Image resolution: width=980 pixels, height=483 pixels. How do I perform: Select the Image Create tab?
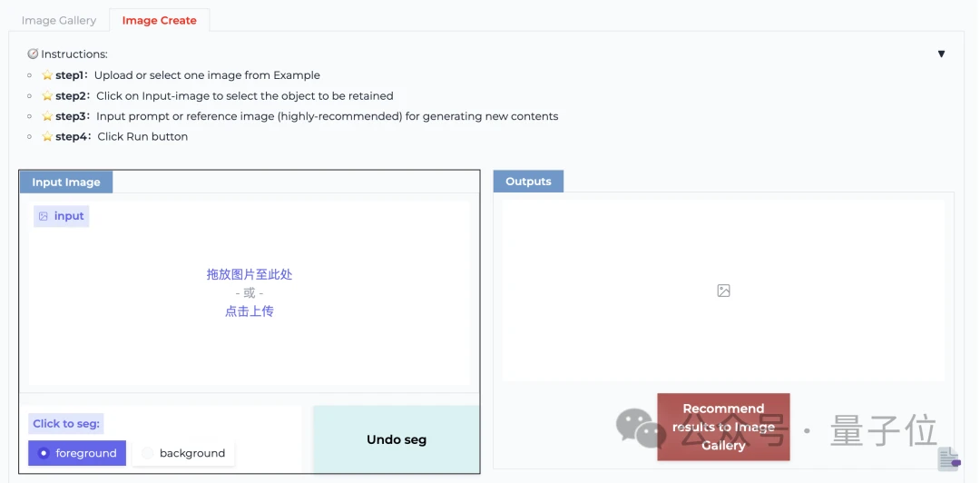[159, 20]
